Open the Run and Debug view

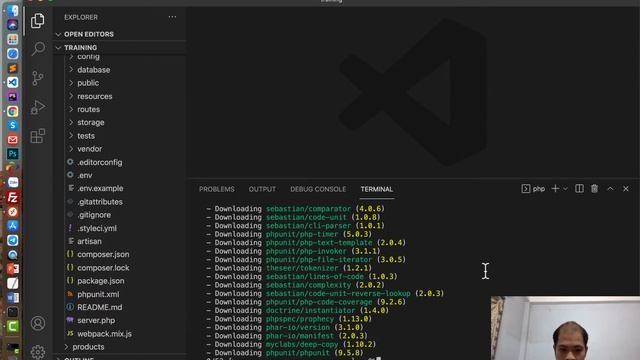[x=38, y=107]
